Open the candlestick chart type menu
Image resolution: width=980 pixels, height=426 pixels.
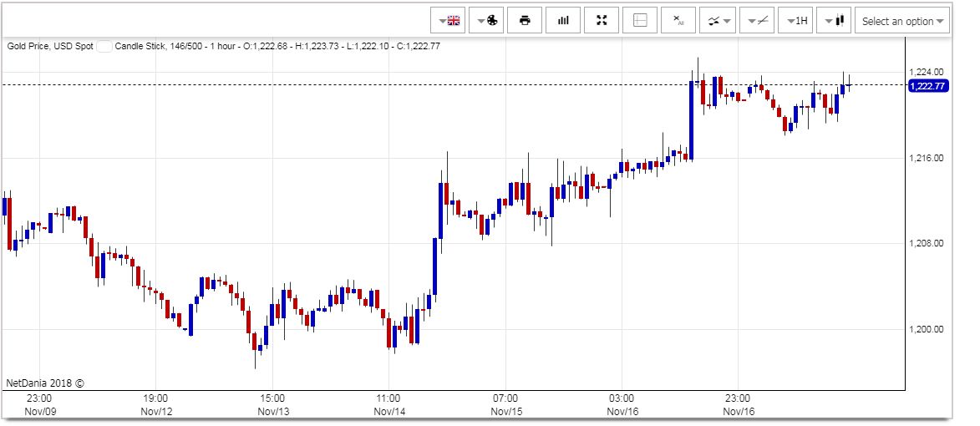coord(834,21)
